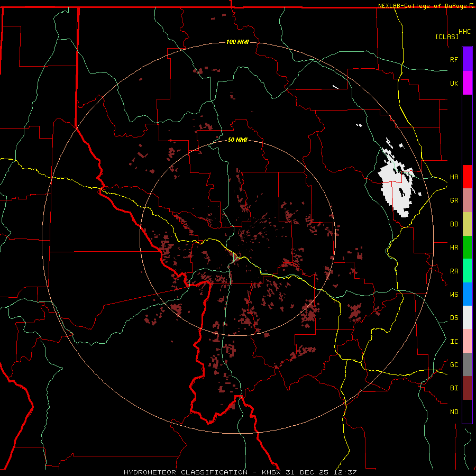Click the [CLAS] legend header
Image resolution: width=476 pixels, height=476 pixels.
coord(447,36)
